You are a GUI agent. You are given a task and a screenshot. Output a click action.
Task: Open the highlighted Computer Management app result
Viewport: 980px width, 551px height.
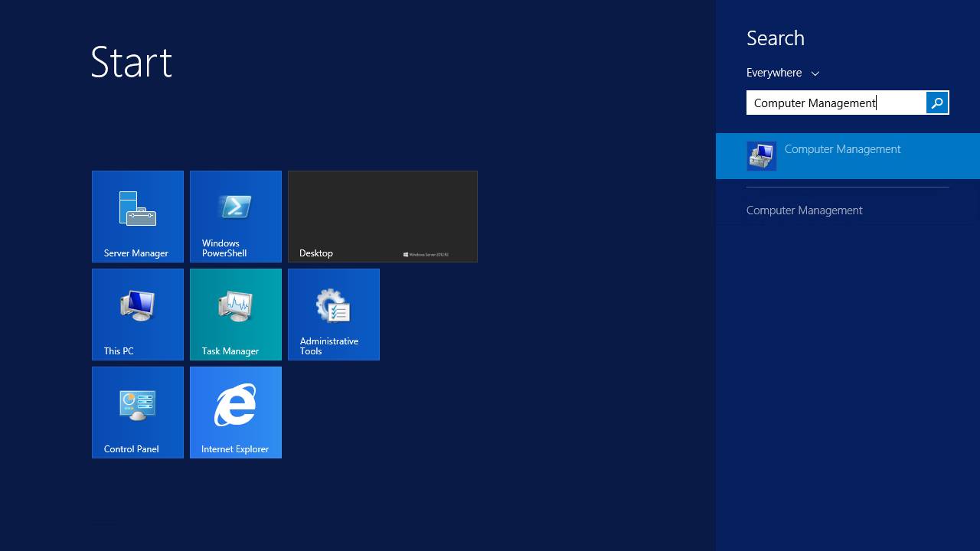click(848, 156)
